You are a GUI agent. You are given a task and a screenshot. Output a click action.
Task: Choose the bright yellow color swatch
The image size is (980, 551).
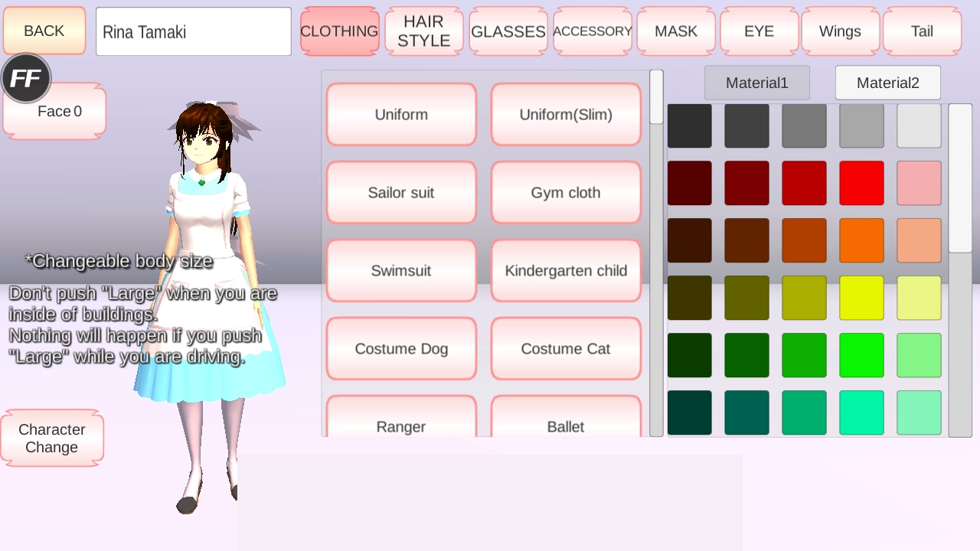click(861, 298)
